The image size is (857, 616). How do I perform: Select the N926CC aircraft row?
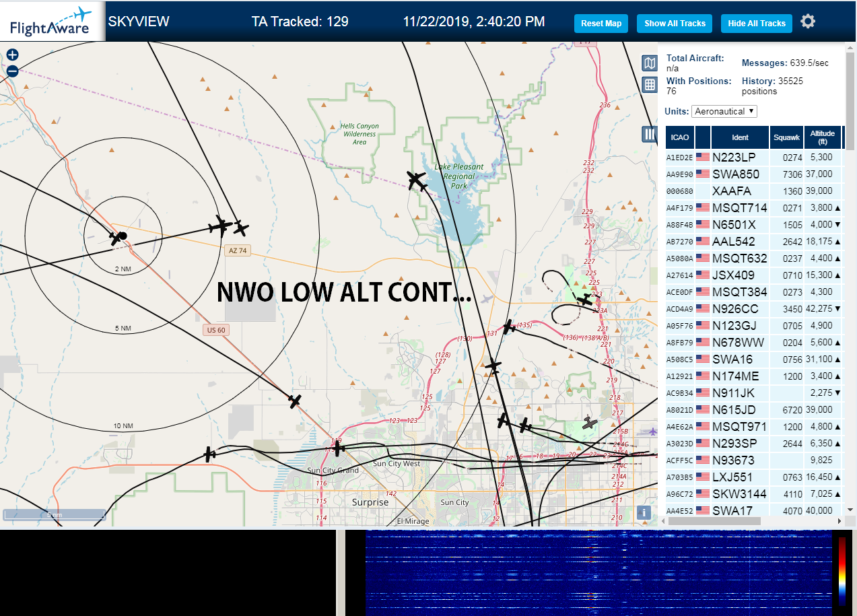click(754, 309)
